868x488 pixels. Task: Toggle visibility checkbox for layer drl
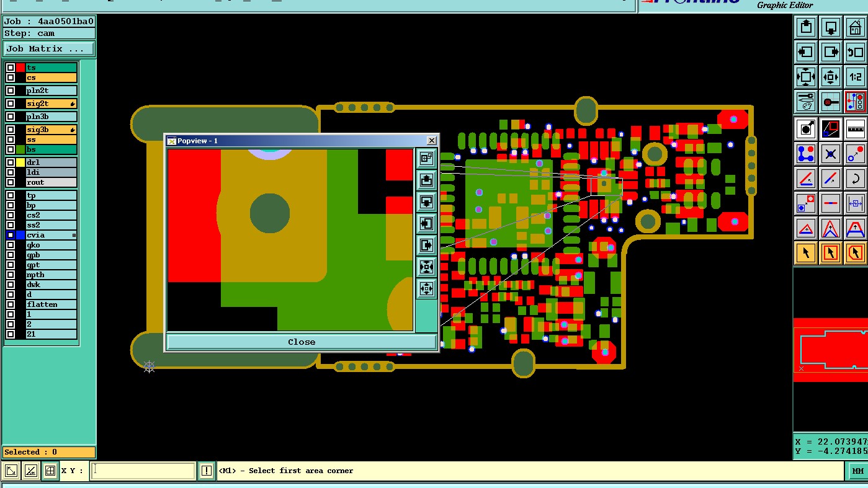(x=11, y=162)
